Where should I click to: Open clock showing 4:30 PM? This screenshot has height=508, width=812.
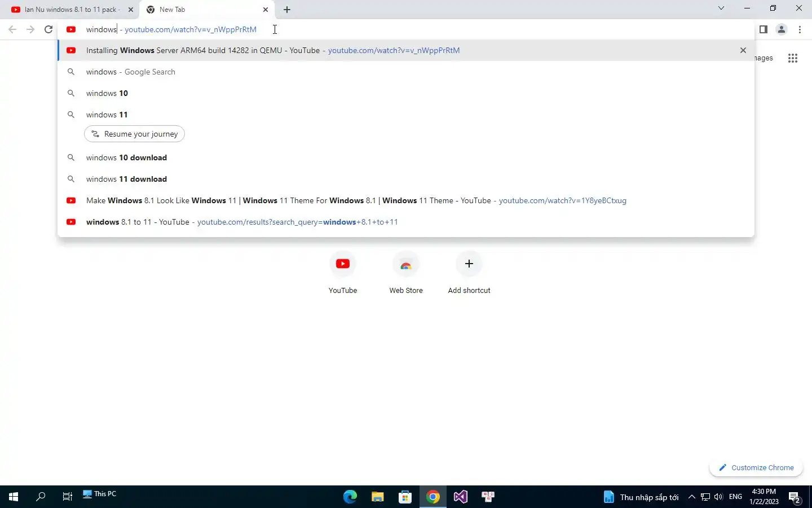764,497
